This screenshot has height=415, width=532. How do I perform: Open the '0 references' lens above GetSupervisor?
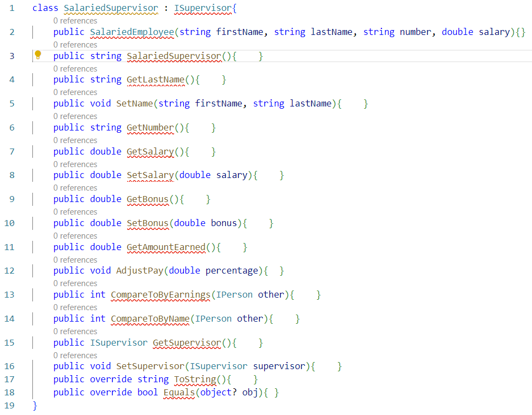pyautogui.click(x=75, y=332)
